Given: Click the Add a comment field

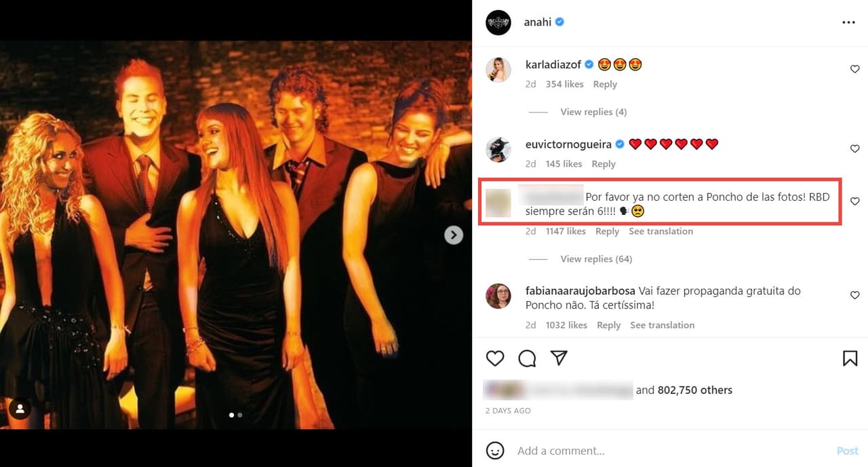Looking at the screenshot, I should tap(671, 451).
